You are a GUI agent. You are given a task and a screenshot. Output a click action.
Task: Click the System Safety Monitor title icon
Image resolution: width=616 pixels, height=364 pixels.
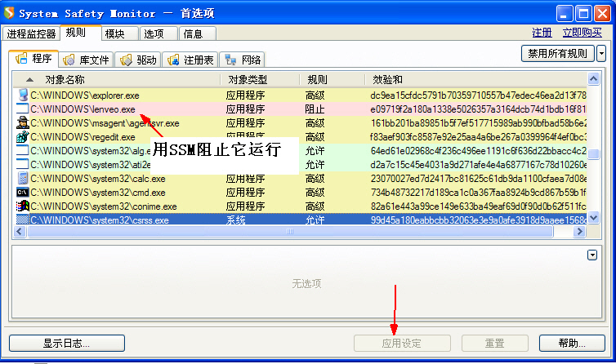[x=10, y=13]
